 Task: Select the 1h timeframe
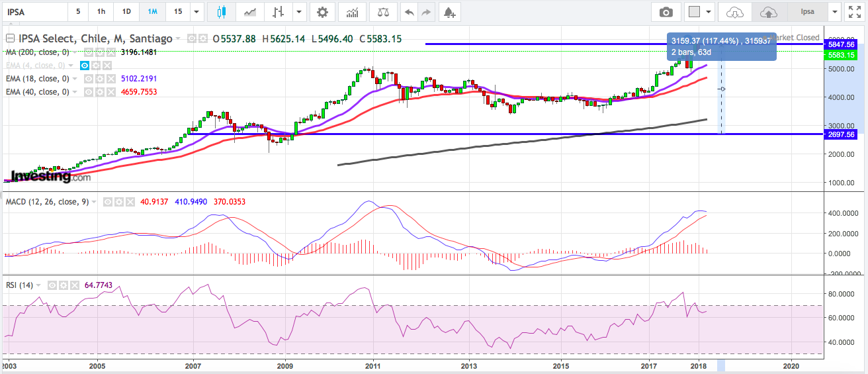click(101, 12)
